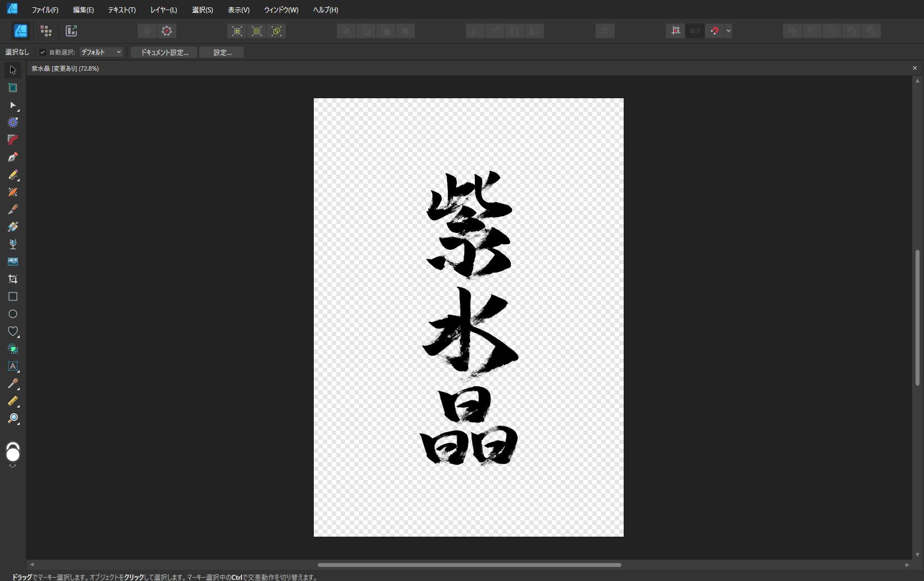924x581 pixels.
Task: Expand snapping options dropdown arrow
Action: (x=728, y=31)
